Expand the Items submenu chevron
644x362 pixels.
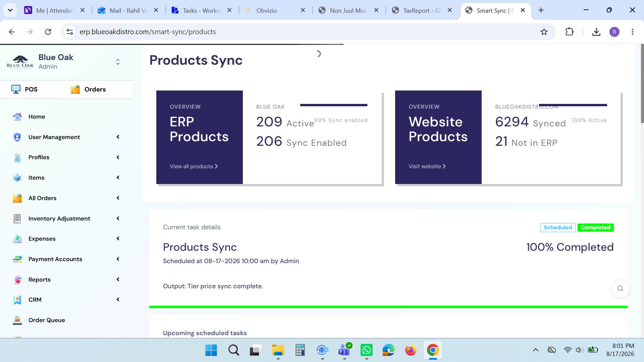point(118,177)
